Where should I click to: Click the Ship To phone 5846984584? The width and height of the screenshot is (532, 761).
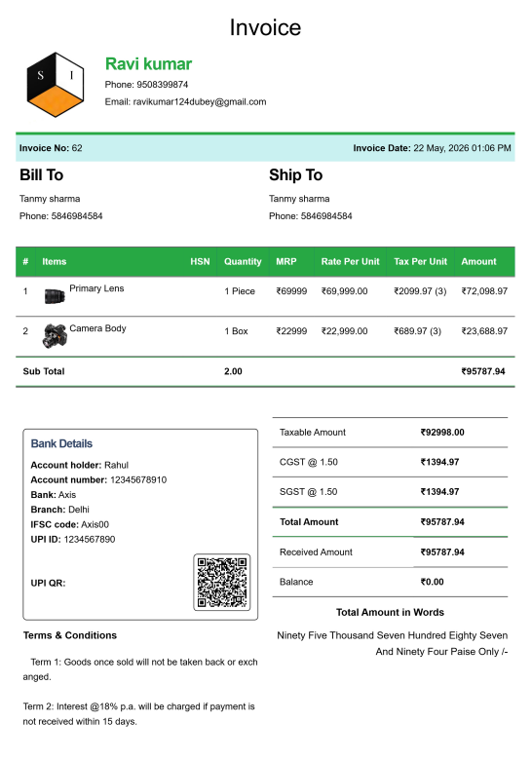pos(326,216)
